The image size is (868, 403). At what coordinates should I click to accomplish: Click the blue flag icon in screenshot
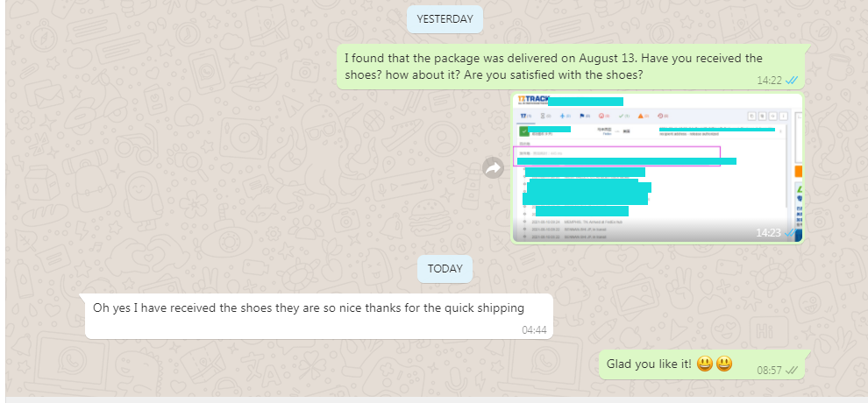[582, 116]
